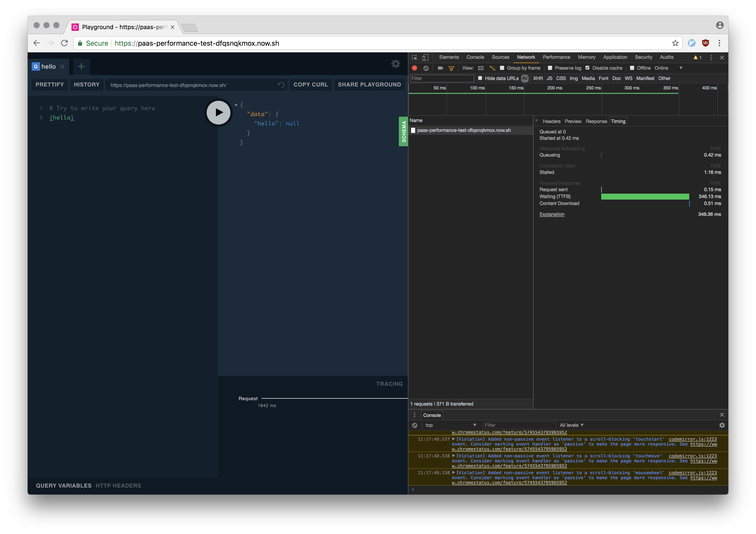This screenshot has width=756, height=534.
Task: Stop network recording via the red record icon
Action: (415, 68)
